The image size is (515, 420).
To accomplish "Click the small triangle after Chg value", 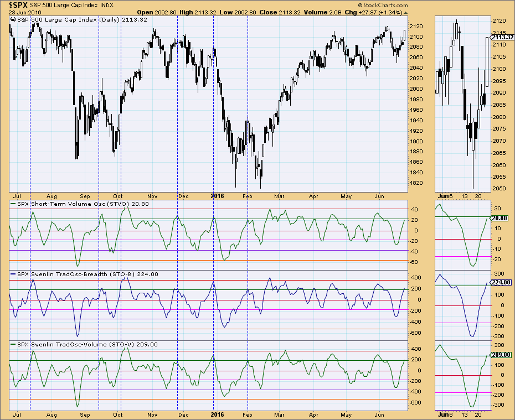I will [405, 13].
